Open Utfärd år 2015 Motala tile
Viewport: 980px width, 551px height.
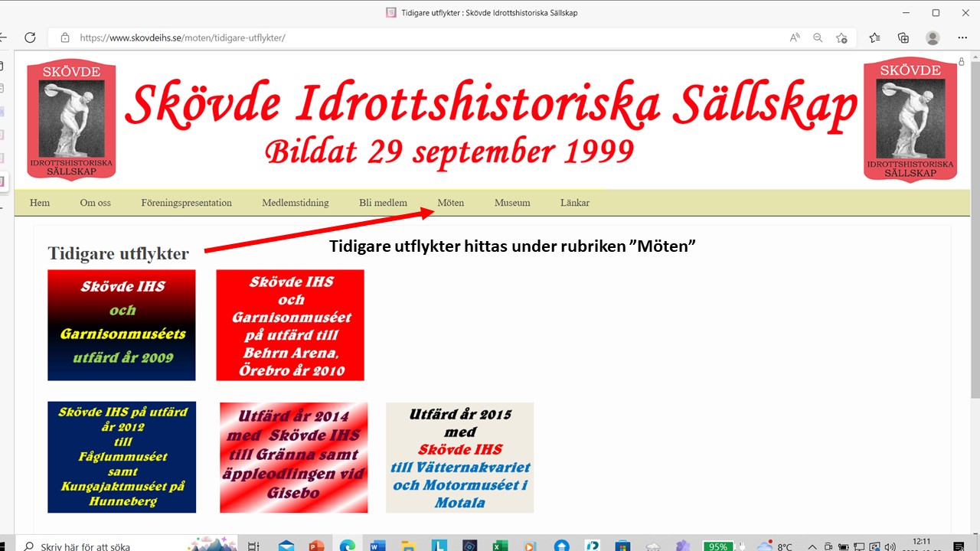460,458
